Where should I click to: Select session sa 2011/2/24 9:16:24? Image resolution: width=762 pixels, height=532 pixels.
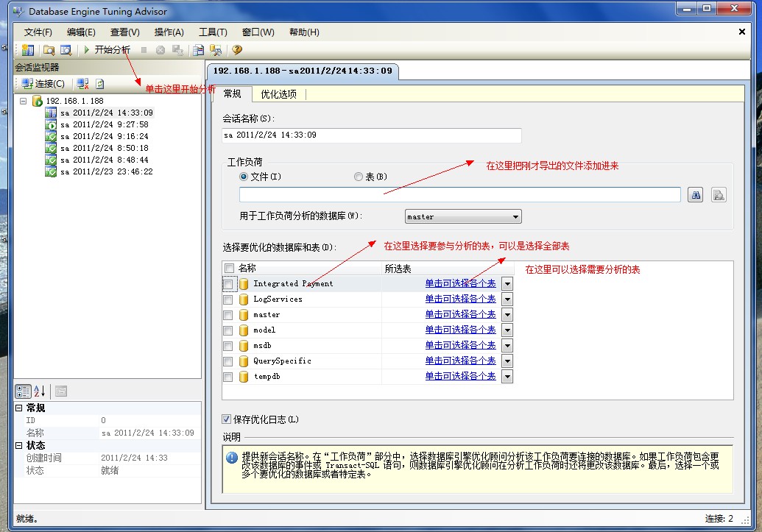pos(104,137)
